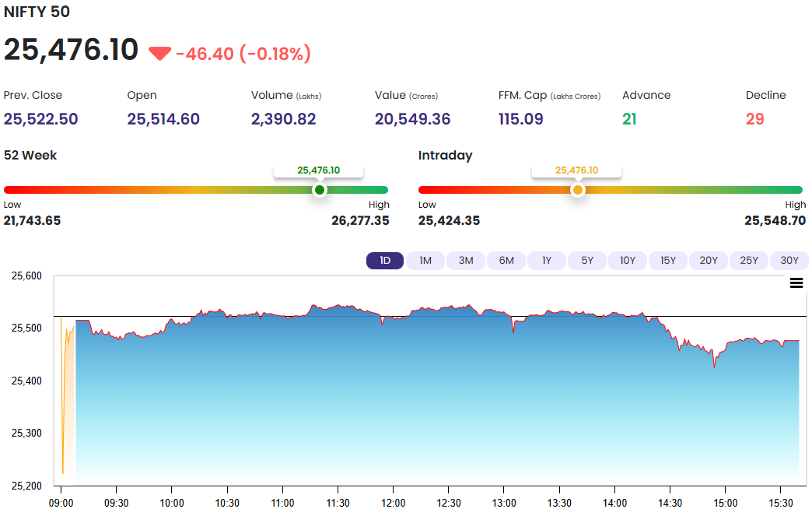Click the Volume (Lakhs) label
Image resolution: width=812 pixels, height=516 pixels.
[x=286, y=95]
